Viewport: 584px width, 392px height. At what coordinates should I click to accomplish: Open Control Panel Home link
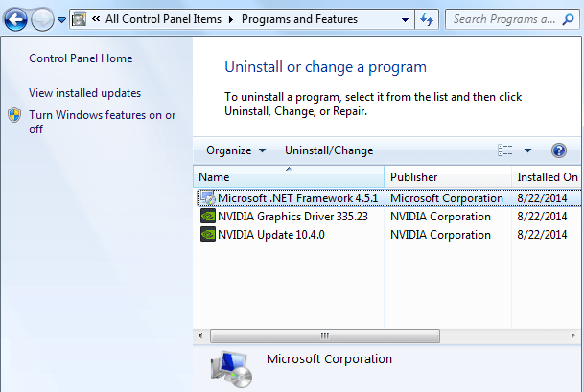[81, 58]
